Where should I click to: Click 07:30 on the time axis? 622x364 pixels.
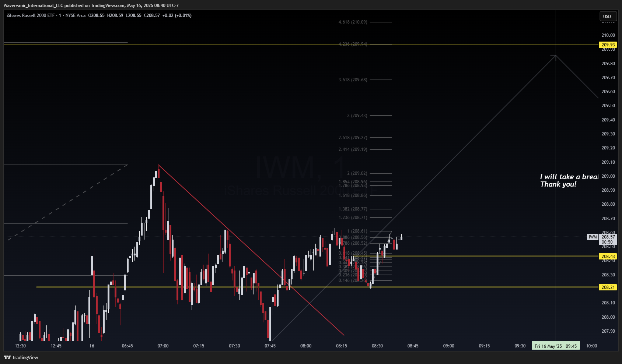(234, 346)
